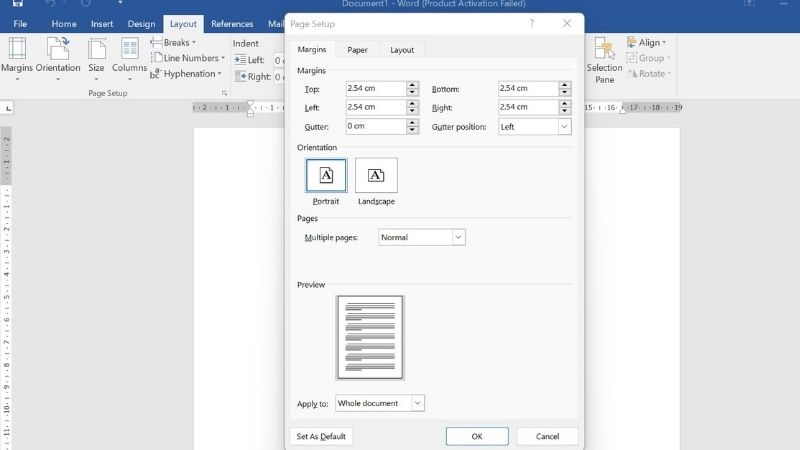Decrease Bottom margin with down arrow
800x450 pixels.
point(564,92)
